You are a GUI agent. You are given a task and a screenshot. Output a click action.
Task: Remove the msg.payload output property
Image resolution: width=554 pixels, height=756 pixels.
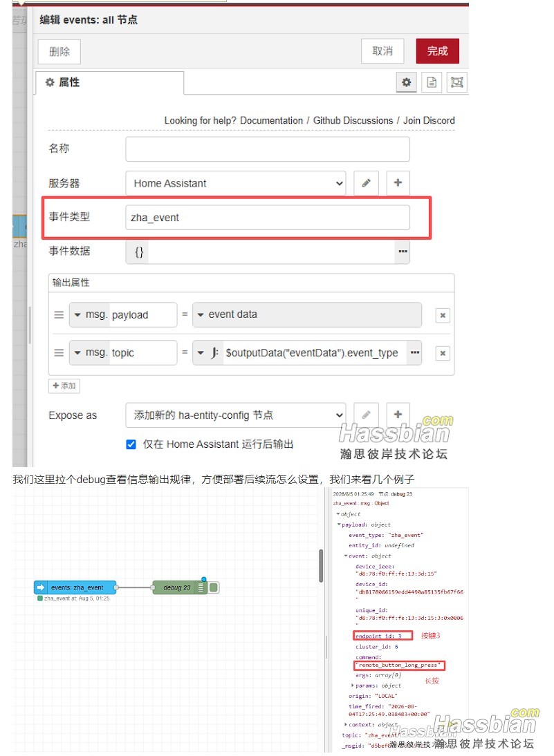(x=443, y=315)
